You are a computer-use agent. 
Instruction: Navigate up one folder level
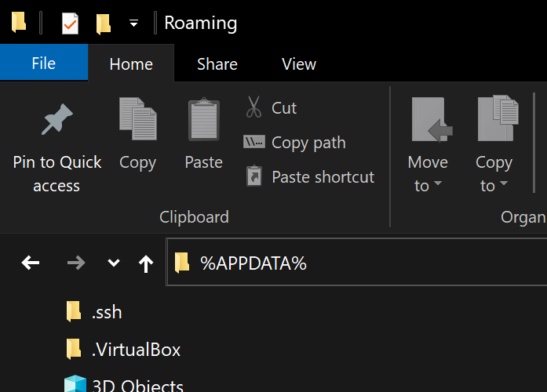click(x=145, y=263)
